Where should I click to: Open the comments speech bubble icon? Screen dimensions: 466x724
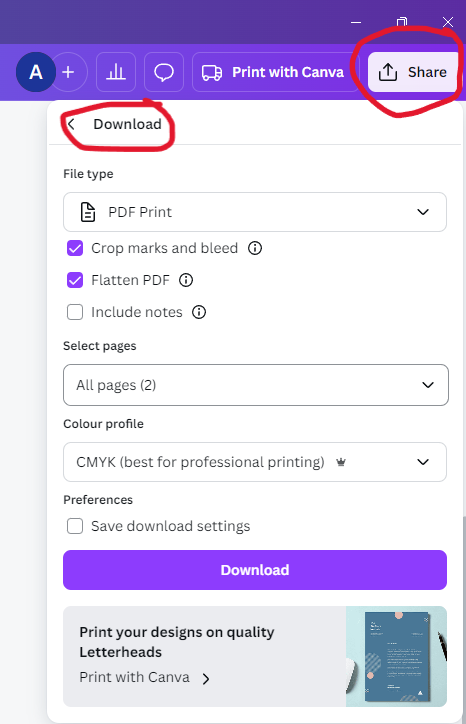click(164, 72)
